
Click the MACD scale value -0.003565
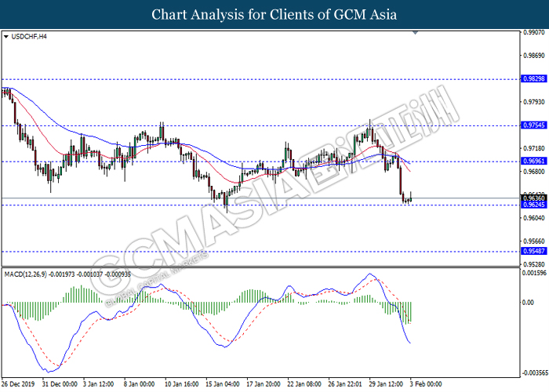pyautogui.click(x=535, y=372)
